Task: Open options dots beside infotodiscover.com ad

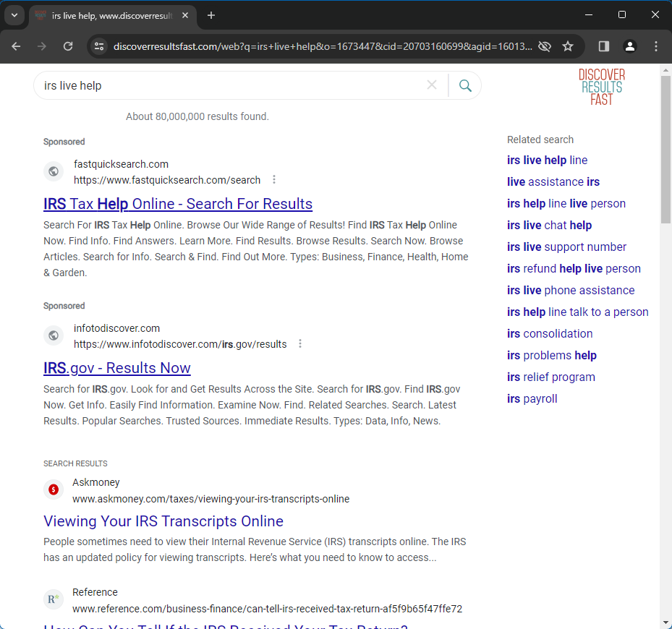Action: [x=300, y=344]
